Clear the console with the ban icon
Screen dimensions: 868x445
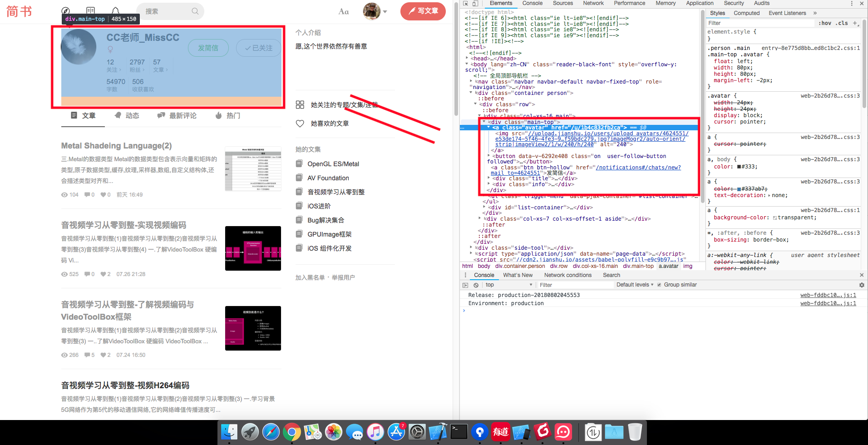[476, 285]
